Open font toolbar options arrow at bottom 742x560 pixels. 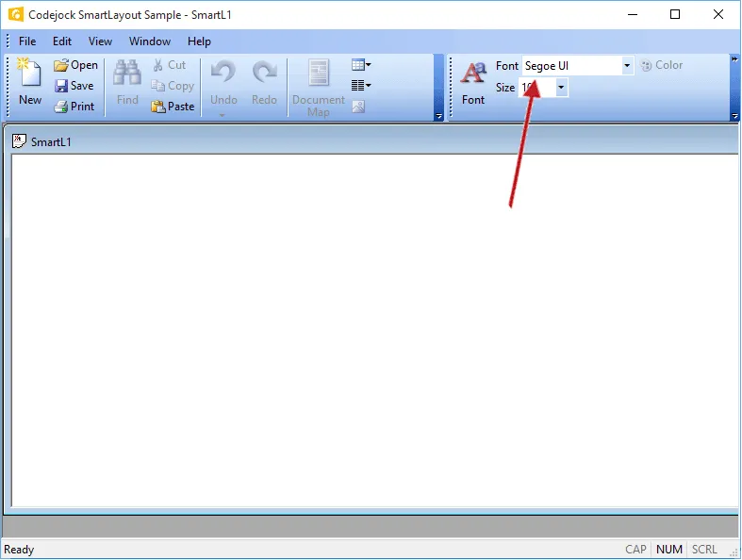[734, 116]
